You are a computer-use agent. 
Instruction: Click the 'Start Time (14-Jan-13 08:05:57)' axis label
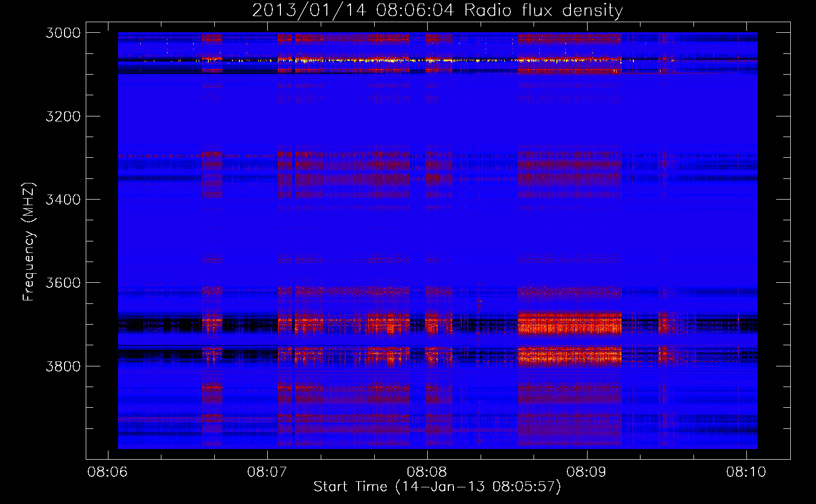click(437, 487)
